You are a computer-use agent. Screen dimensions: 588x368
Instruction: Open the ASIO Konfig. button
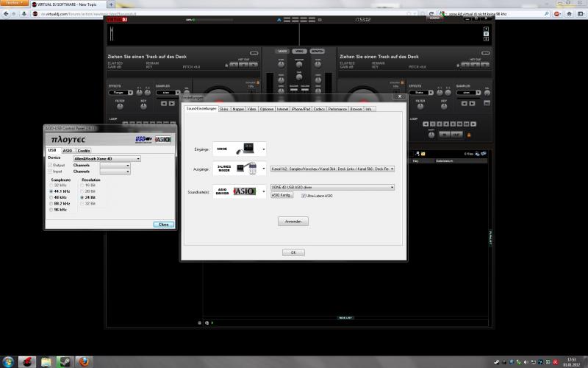[282, 195]
